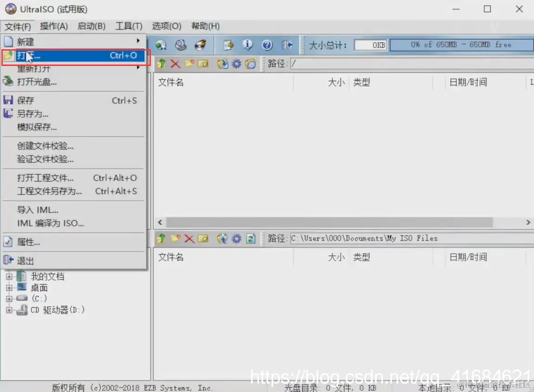
Task: Click red X delete icon in image pane
Action: (x=176, y=64)
